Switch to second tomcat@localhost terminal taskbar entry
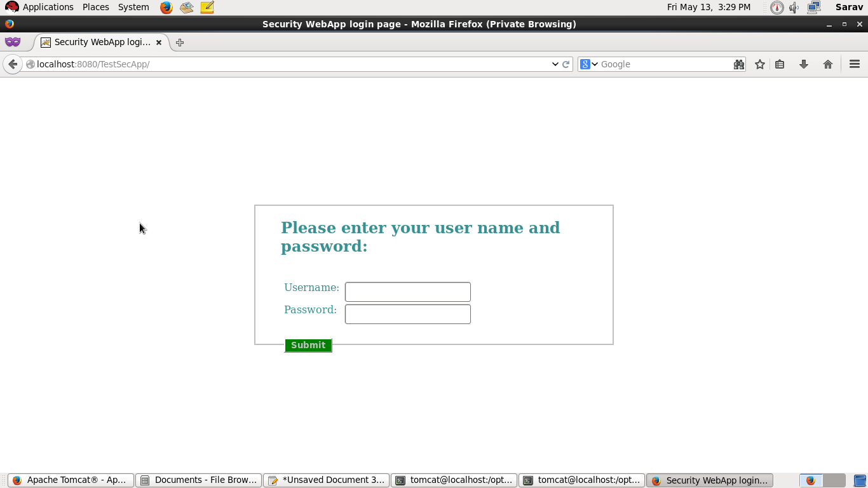 click(581, 480)
